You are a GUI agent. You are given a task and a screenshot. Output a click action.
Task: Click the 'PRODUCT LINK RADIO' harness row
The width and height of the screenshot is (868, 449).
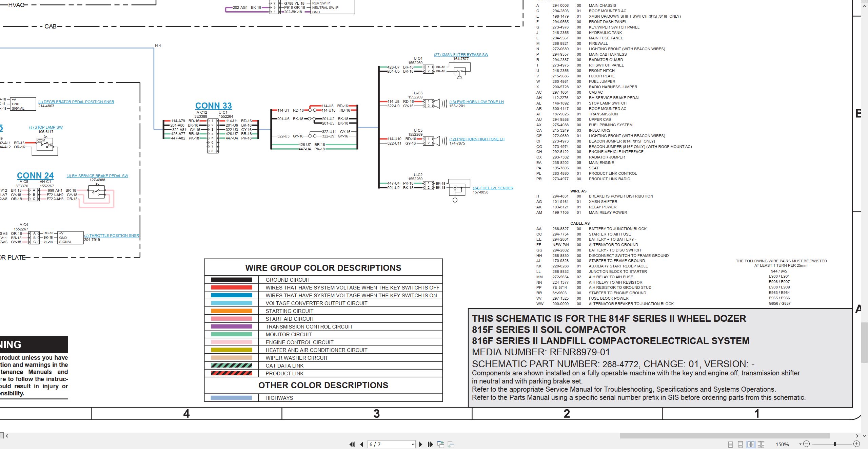coord(583,179)
